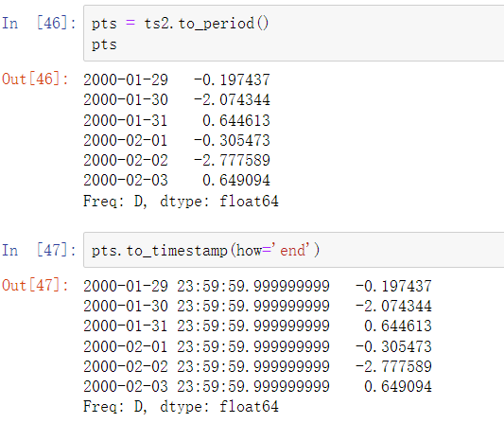Click the In [46] prompt label

(39, 23)
